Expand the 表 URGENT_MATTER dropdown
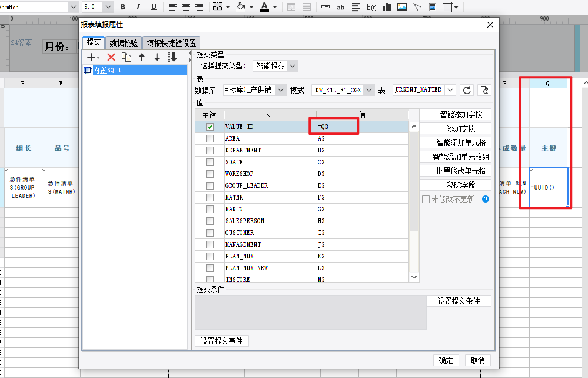The width and height of the screenshot is (588, 378). [450, 90]
